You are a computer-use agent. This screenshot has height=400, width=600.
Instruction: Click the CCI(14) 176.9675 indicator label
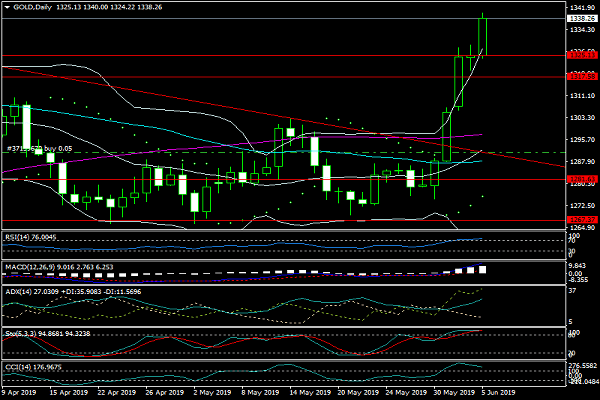33,367
